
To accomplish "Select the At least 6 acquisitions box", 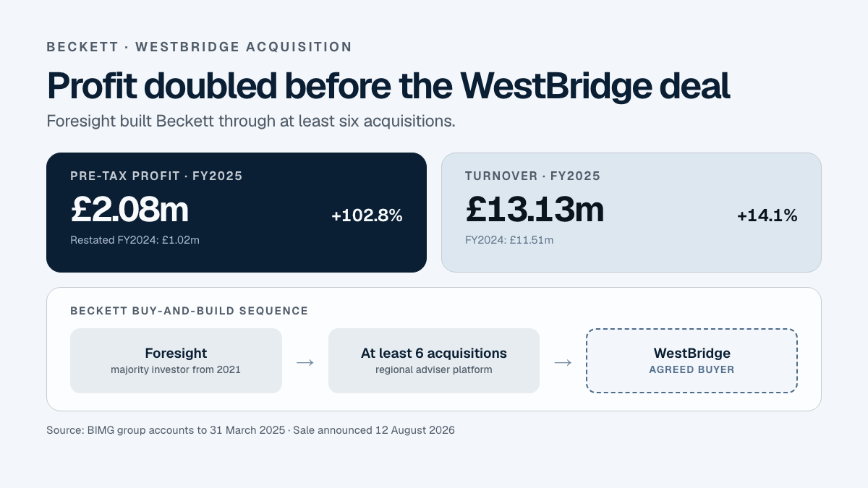I will [x=434, y=361].
